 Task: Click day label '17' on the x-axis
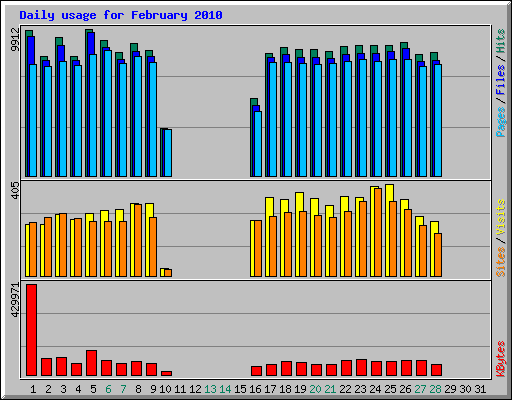coord(270,389)
